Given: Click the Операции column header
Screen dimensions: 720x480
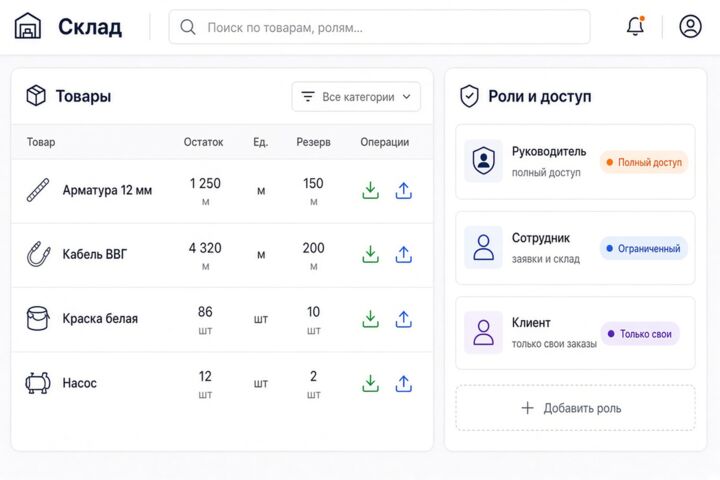Looking at the screenshot, I should 384,142.
